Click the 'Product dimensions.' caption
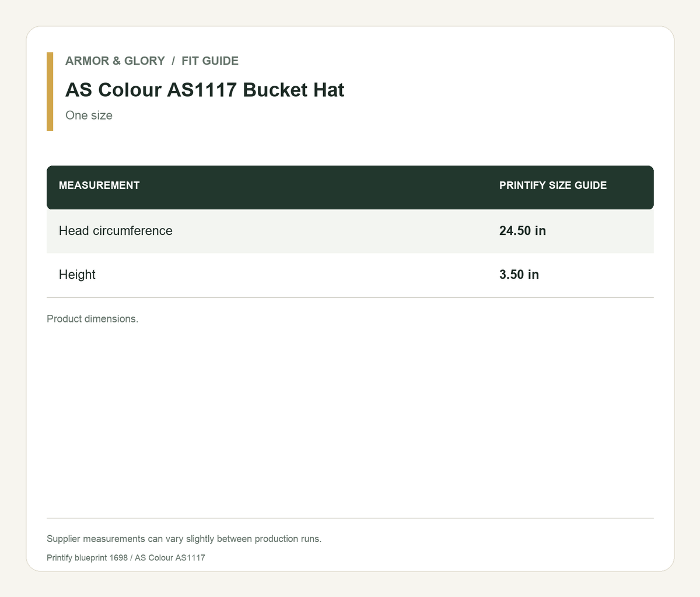700x597 pixels. point(92,319)
